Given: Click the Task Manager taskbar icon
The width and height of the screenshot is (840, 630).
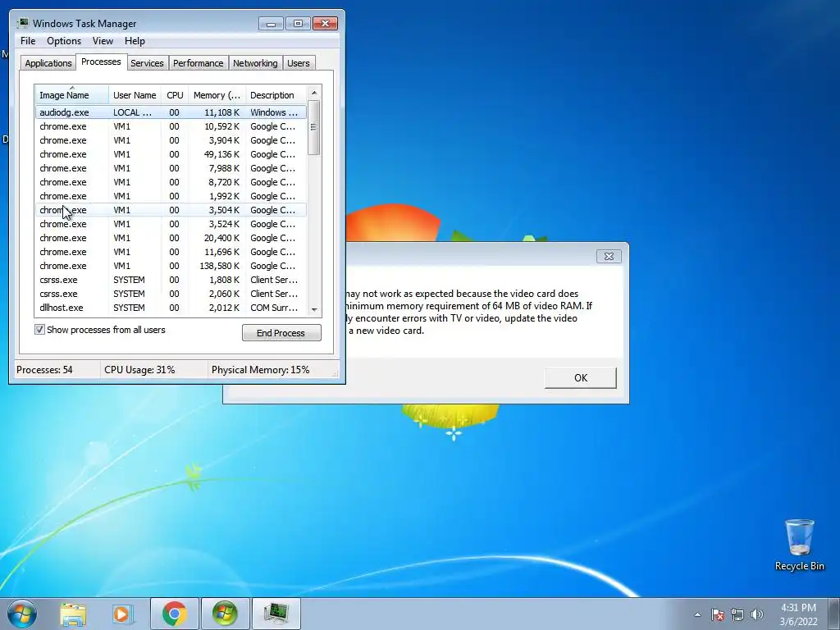Looking at the screenshot, I should click(276, 614).
